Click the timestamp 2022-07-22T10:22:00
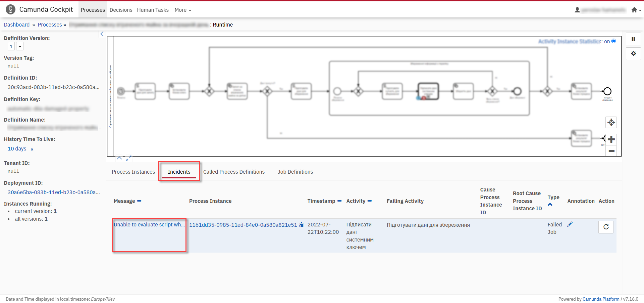The image size is (644, 303). tap(323, 228)
